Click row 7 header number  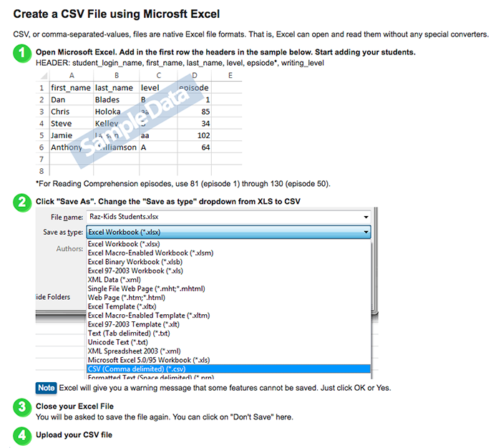coord(42,159)
